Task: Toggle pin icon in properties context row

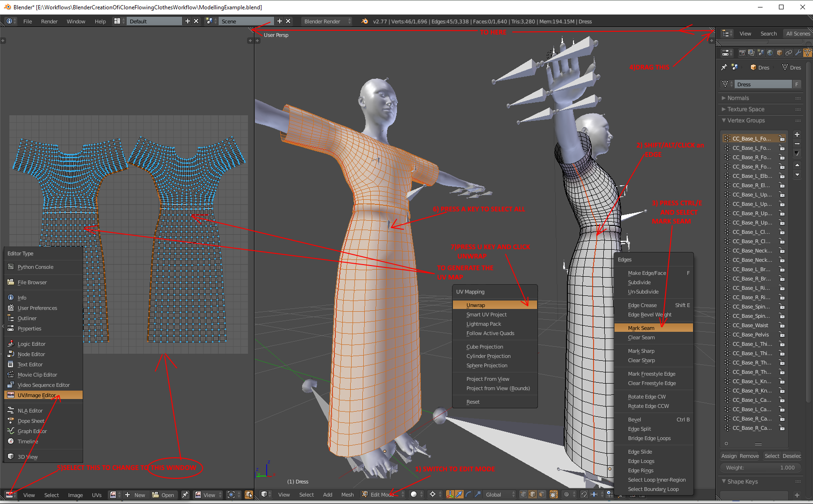Action: tap(724, 67)
